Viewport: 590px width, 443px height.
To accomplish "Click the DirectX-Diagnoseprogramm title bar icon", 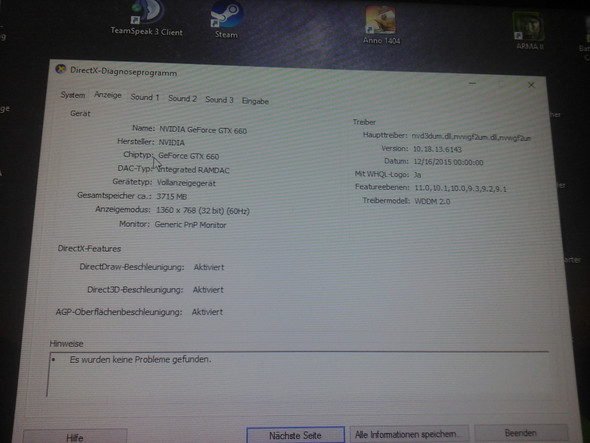I will pyautogui.click(x=61, y=69).
